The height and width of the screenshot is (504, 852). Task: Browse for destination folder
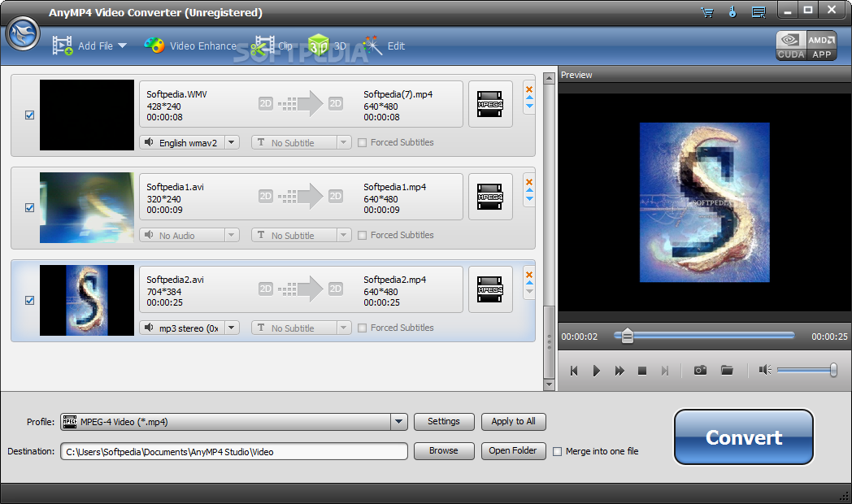[444, 451]
